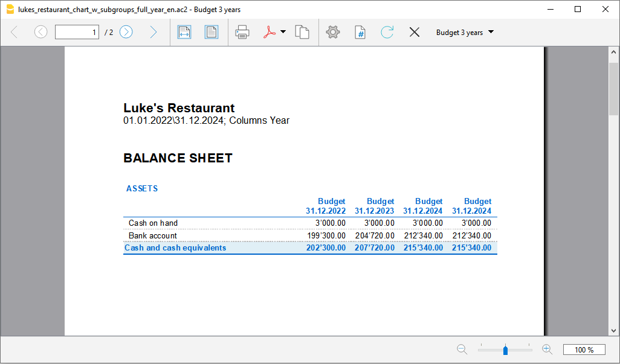Screen dimensions: 620x364
Task: Click the forward navigation arrow
Action: pyautogui.click(x=153, y=32)
